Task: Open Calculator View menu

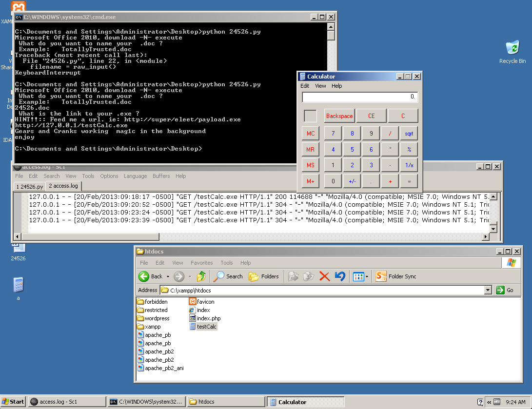Action: (x=320, y=86)
